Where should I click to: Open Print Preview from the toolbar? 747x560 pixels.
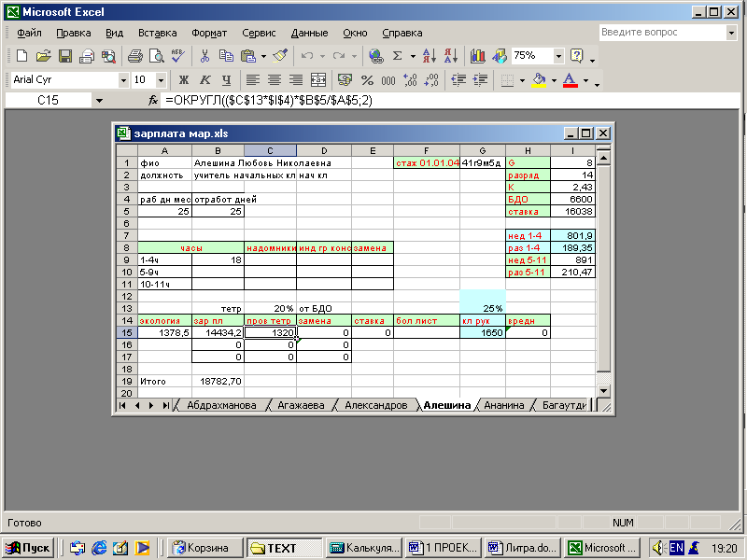point(155,56)
